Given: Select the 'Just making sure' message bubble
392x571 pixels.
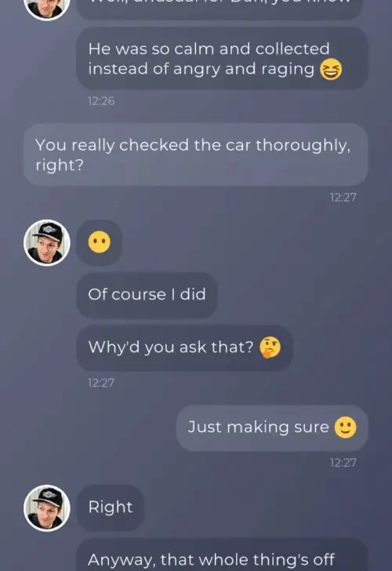Looking at the screenshot, I should pyautogui.click(x=272, y=428).
